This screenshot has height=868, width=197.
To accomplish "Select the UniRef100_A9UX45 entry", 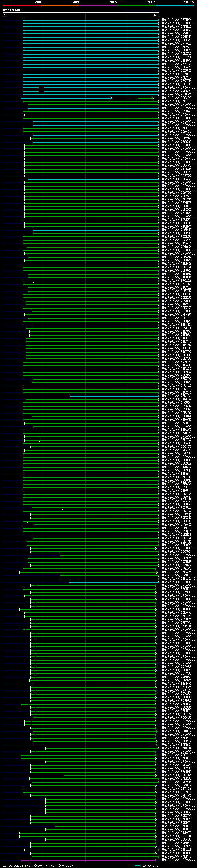I will (x=176, y=775).
